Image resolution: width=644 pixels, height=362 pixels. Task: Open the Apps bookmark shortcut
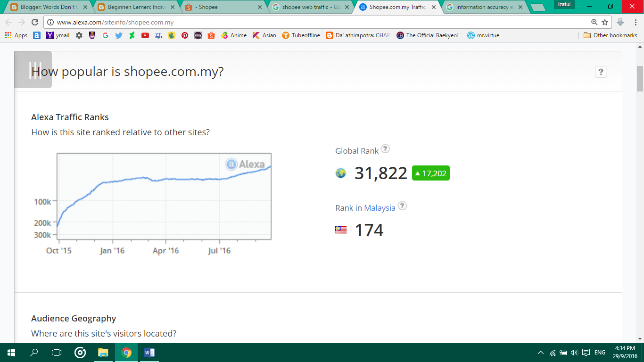click(x=16, y=35)
